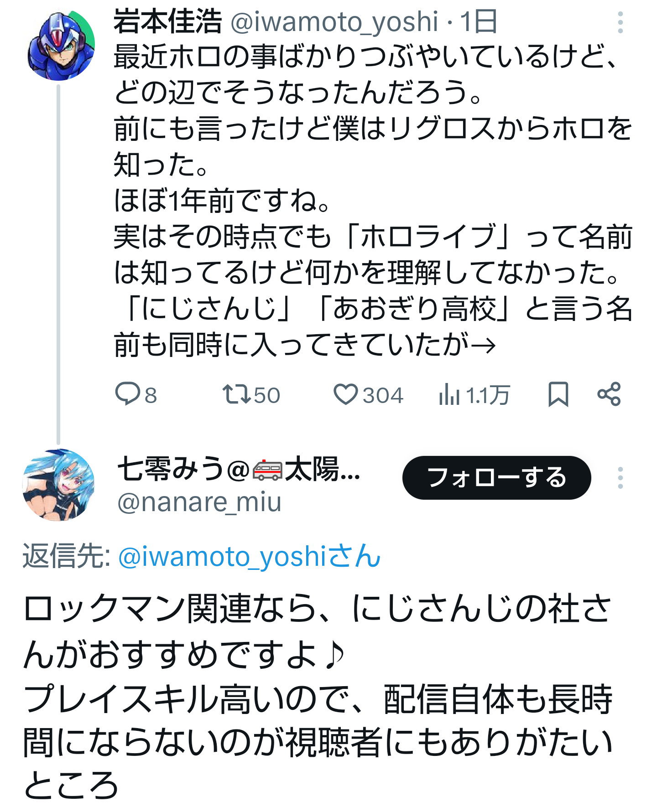
Task: Open 七零みう's blue-haired profile avatar
Action: tap(58, 485)
